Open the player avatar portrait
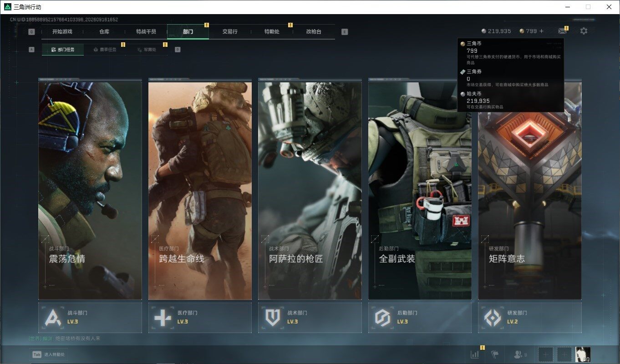620x364 pixels. (583, 354)
